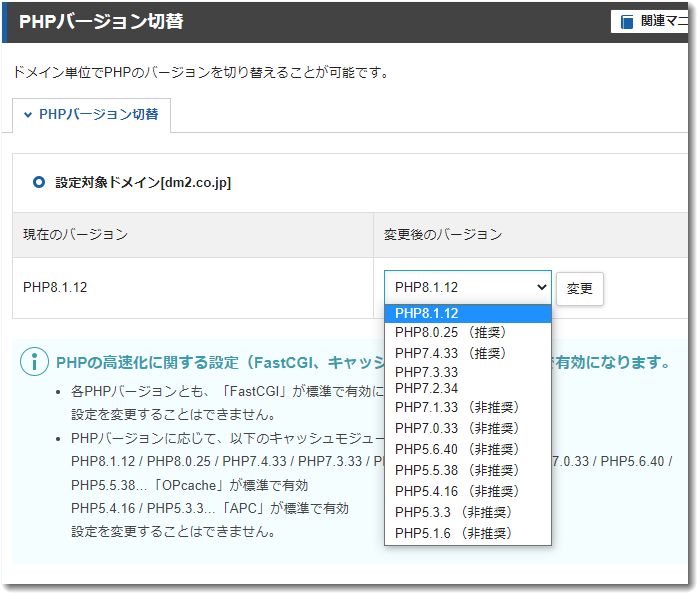Pick PHP7.0.33 (非推奨) option
697x593 pixels.
pyautogui.click(x=468, y=428)
